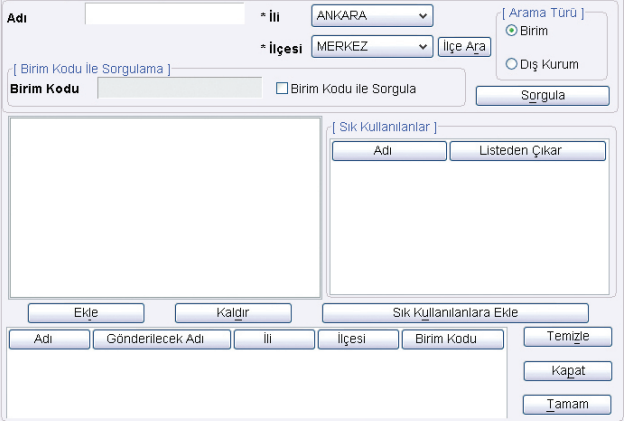The image size is (626, 425).
Task: Run the query with Sorgula button
Action: click(x=542, y=96)
